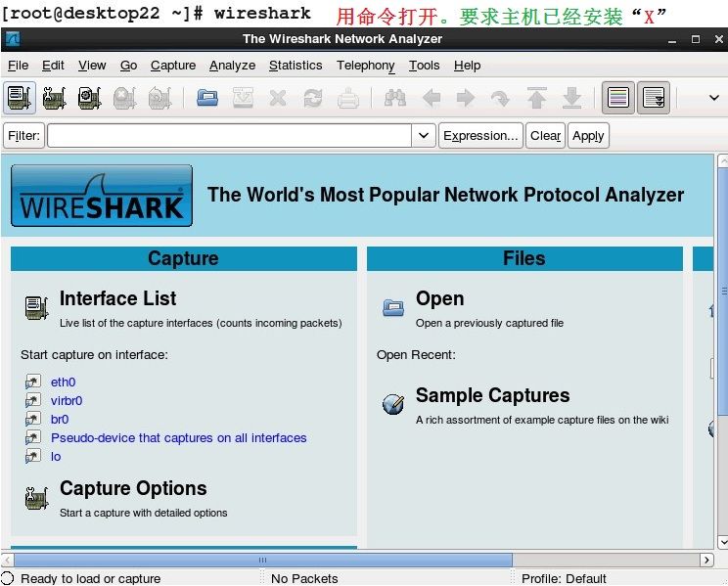Click the Interface List network card icon

[36, 307]
